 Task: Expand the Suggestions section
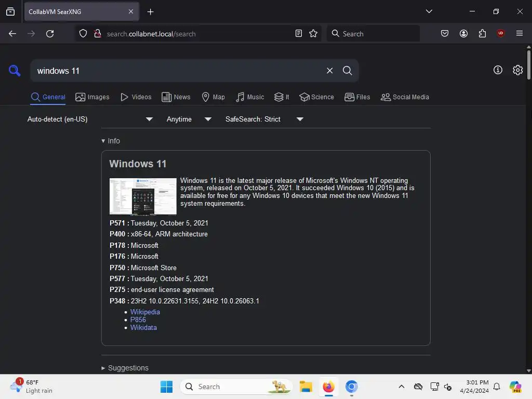[x=125, y=368]
